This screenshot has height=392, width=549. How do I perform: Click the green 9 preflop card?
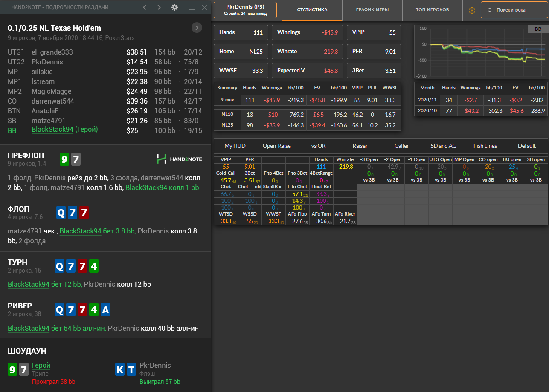tap(64, 159)
